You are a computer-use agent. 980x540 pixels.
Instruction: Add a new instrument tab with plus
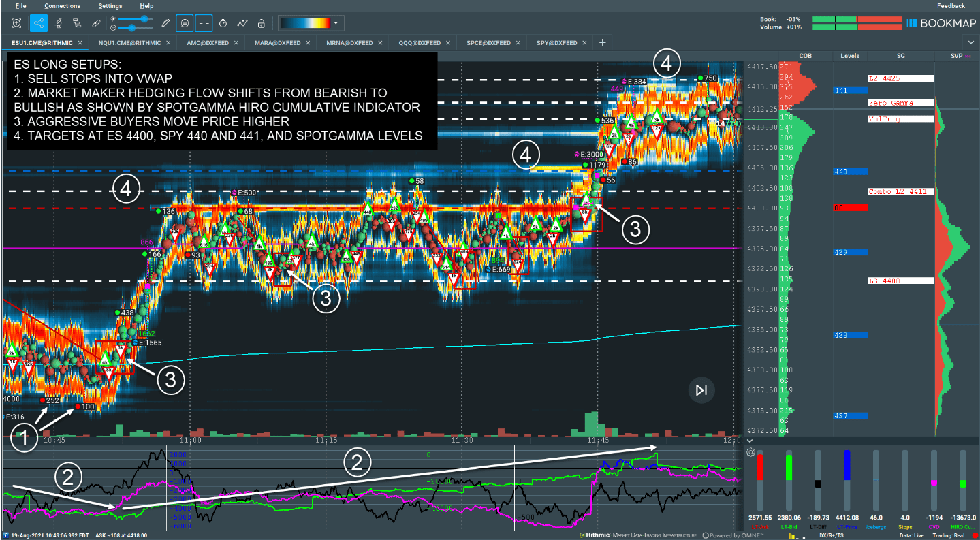[602, 42]
